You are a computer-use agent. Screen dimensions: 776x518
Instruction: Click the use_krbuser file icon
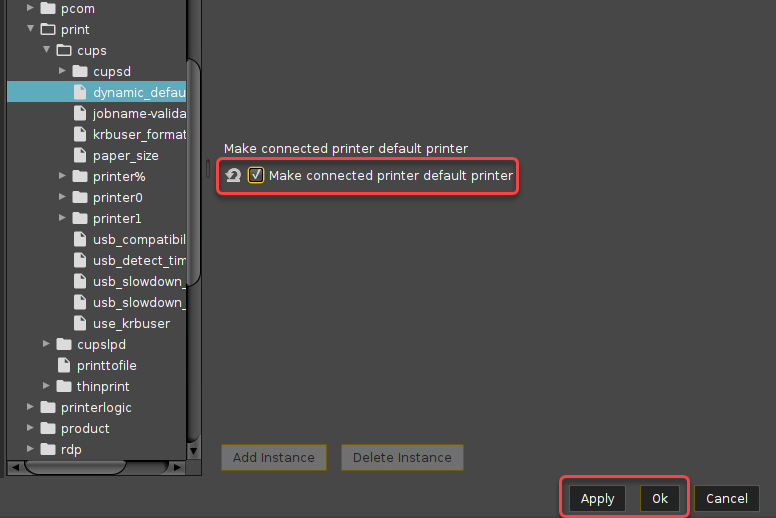[x=80, y=323]
